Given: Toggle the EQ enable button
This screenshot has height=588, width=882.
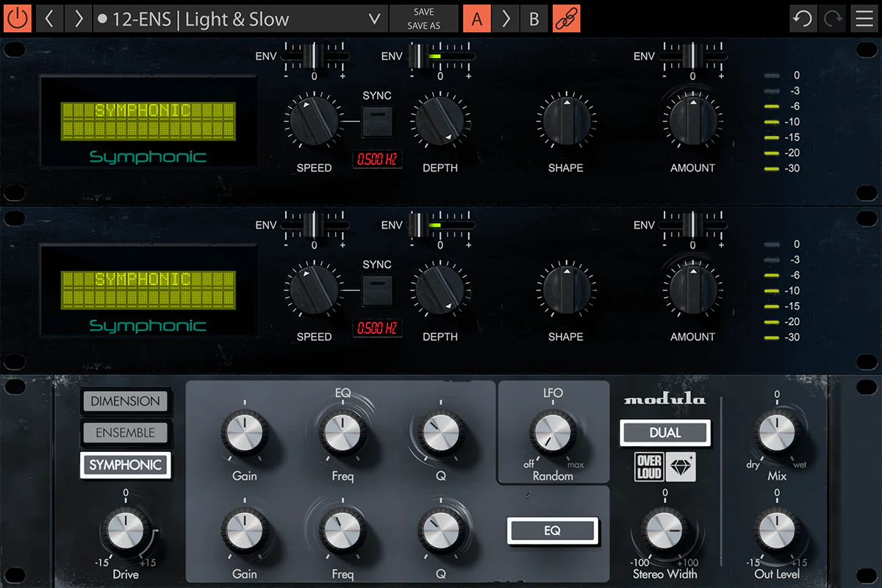Looking at the screenshot, I should click(x=553, y=531).
